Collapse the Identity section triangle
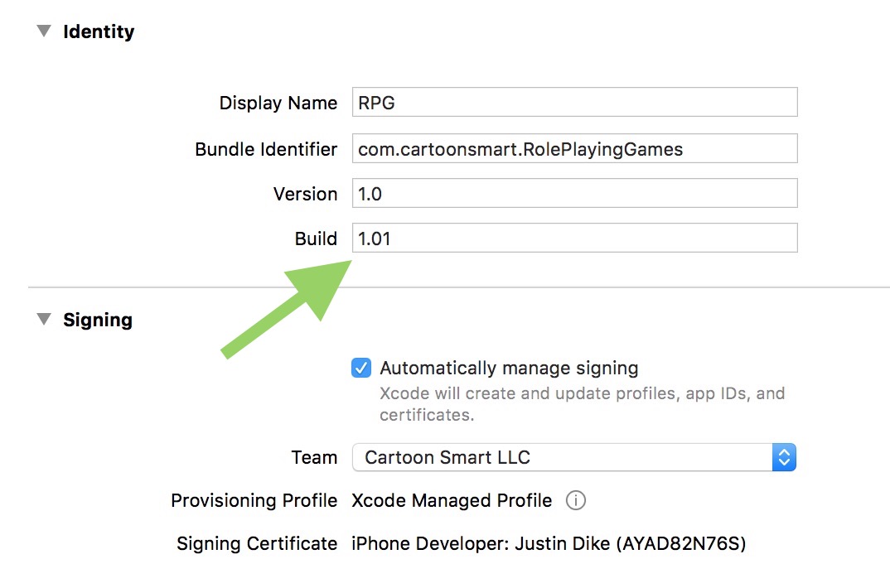The image size is (890, 588). [43, 31]
